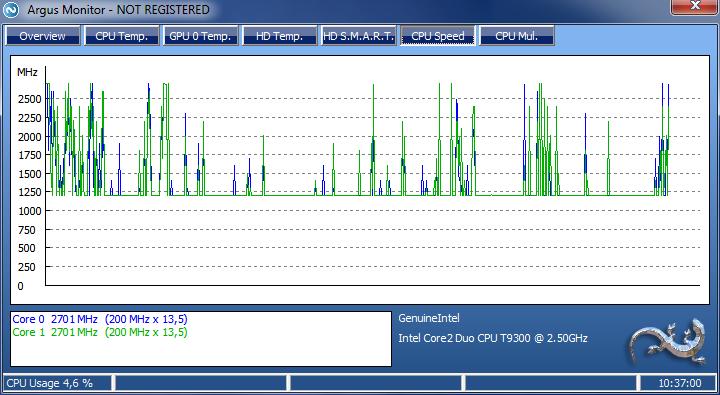This screenshot has width=720, height=395.
Task: Open the HD S.M.A.R.T. tab
Action: click(x=359, y=36)
